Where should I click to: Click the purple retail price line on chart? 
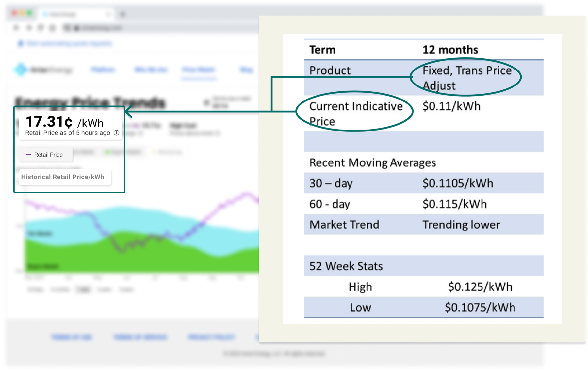click(x=222, y=206)
